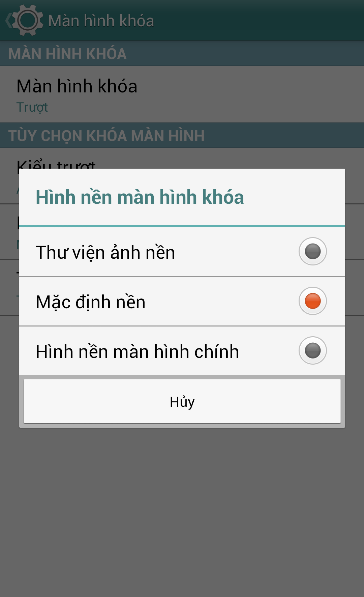Screen dimensions: 364x597
Task: Click the settings gear icon in header
Action: click(28, 21)
